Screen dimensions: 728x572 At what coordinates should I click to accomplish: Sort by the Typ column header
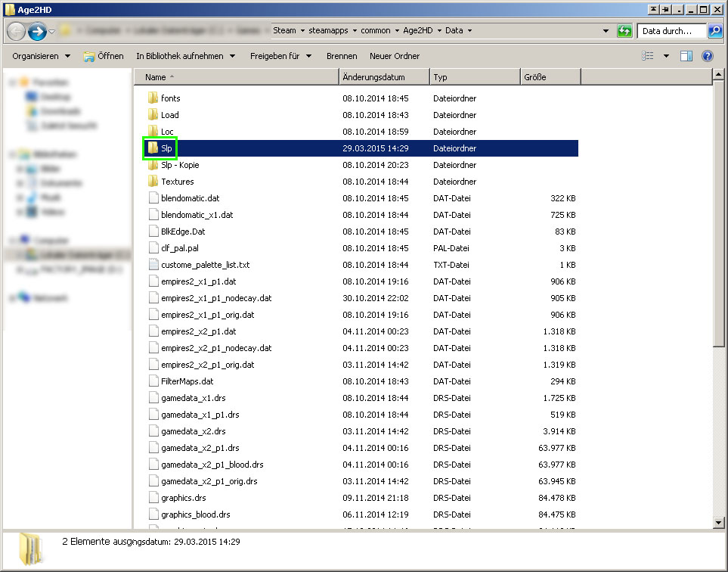tap(475, 77)
